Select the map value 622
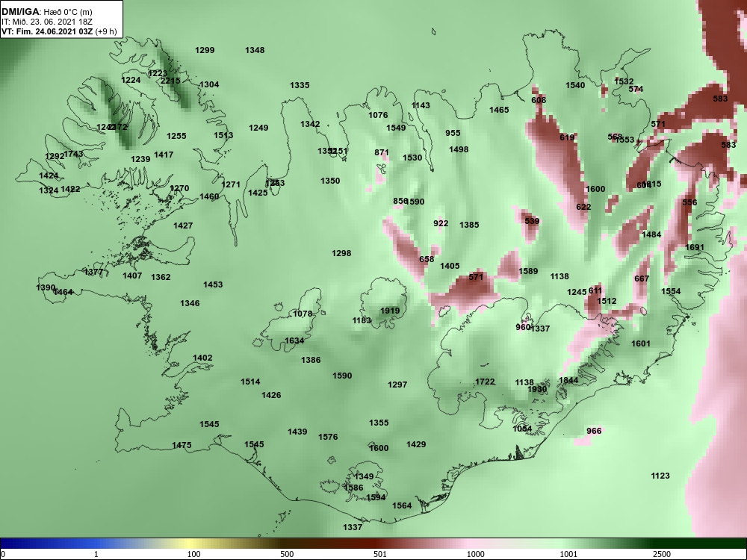 583,207
